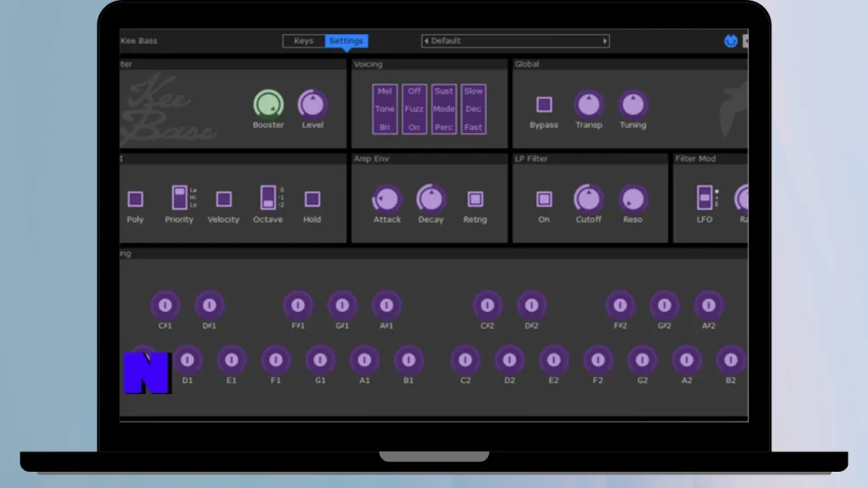Toggle the Filter Mod LFO switch
Image resolution: width=868 pixels, height=488 pixels.
[x=704, y=198]
